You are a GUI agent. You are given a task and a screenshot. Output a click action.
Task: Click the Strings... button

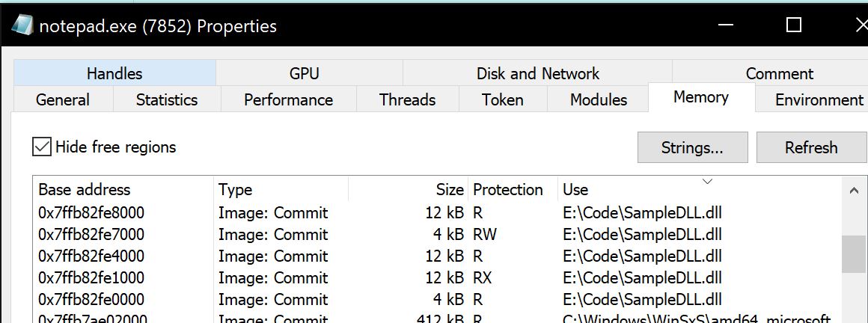(692, 147)
